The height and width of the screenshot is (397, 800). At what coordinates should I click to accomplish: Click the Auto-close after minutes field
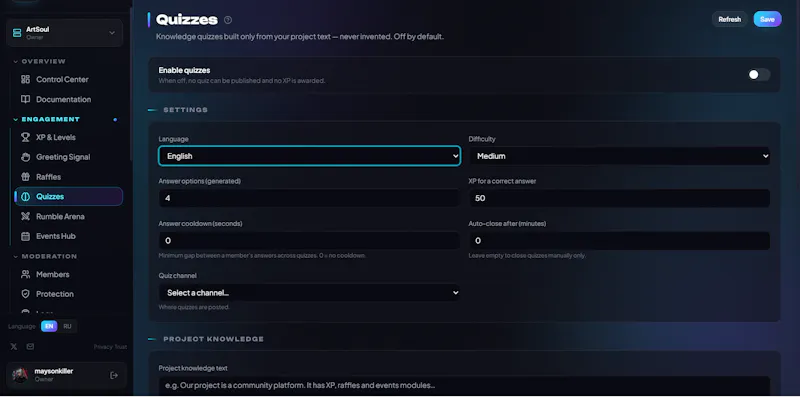coord(619,240)
